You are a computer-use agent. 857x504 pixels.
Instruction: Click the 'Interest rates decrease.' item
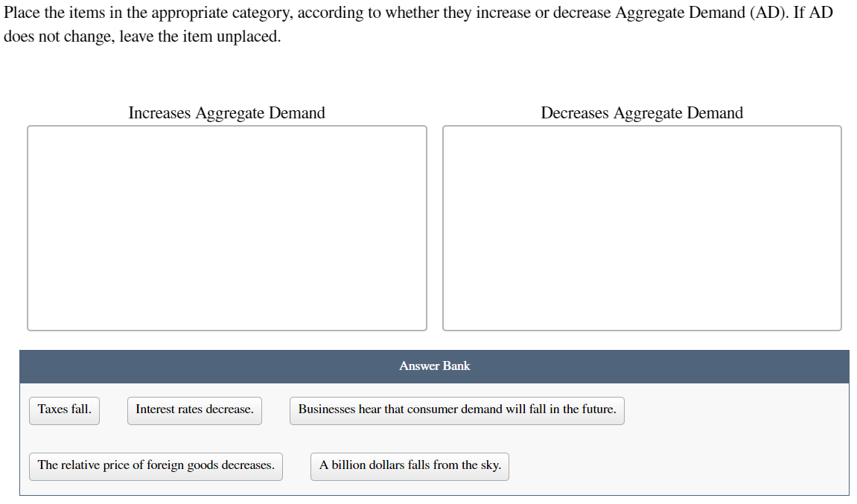point(194,410)
